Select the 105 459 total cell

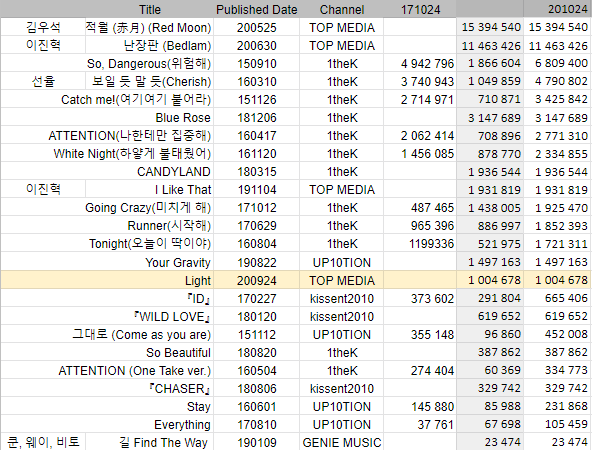[558, 425]
